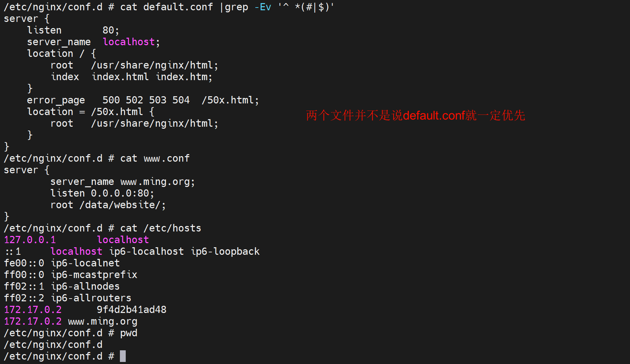Click the magenta localhost value after server_name

(129, 42)
